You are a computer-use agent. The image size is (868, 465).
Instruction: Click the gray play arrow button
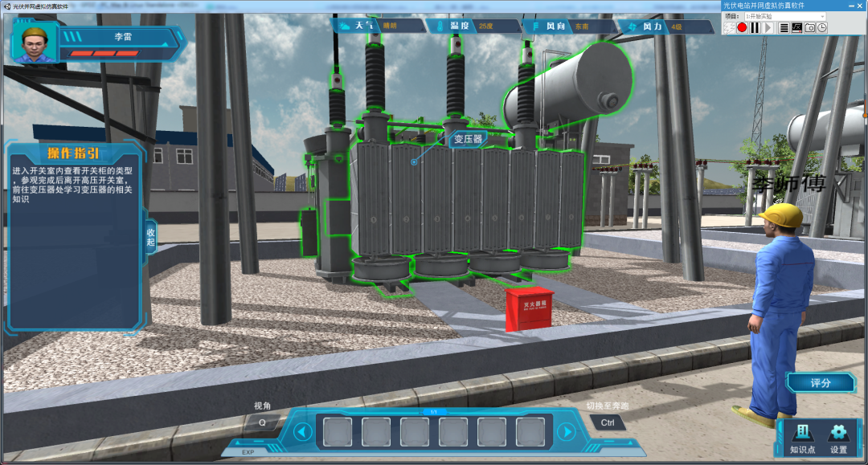768,27
